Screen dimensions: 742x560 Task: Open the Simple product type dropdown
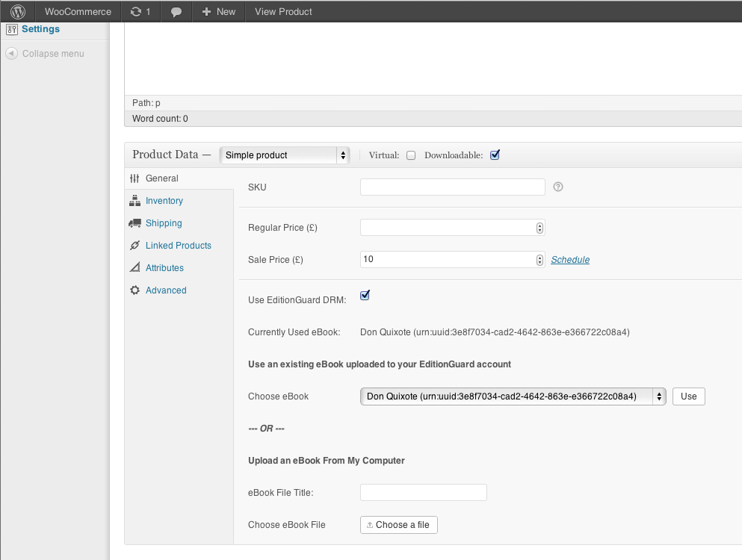pyautogui.click(x=285, y=155)
